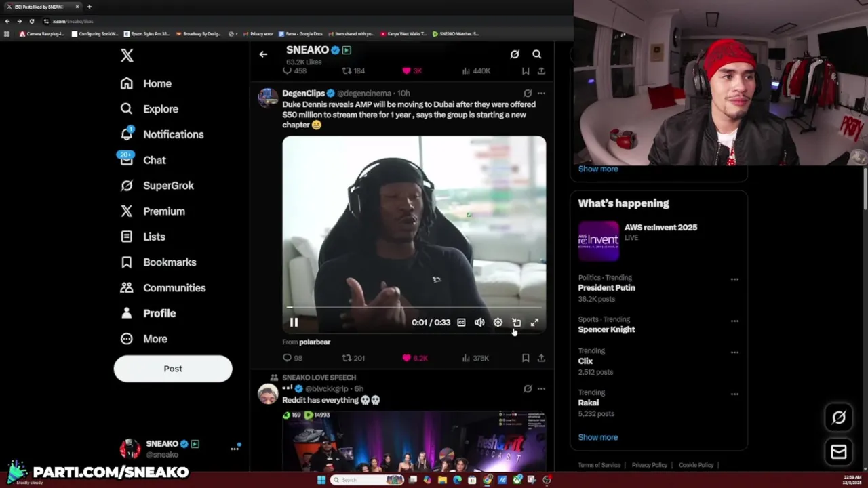Open the floating Messages envelope button
Viewport: 868px width, 488px height.
[x=838, y=451]
